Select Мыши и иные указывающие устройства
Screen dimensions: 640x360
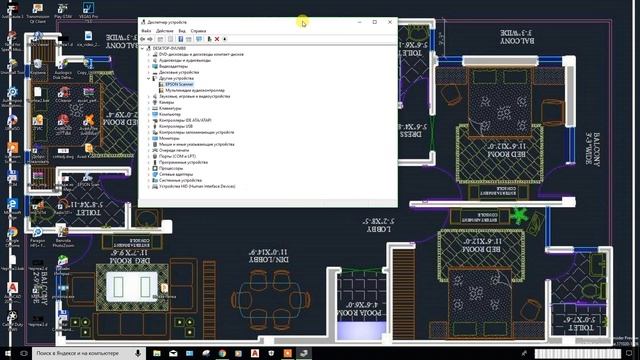(196, 144)
